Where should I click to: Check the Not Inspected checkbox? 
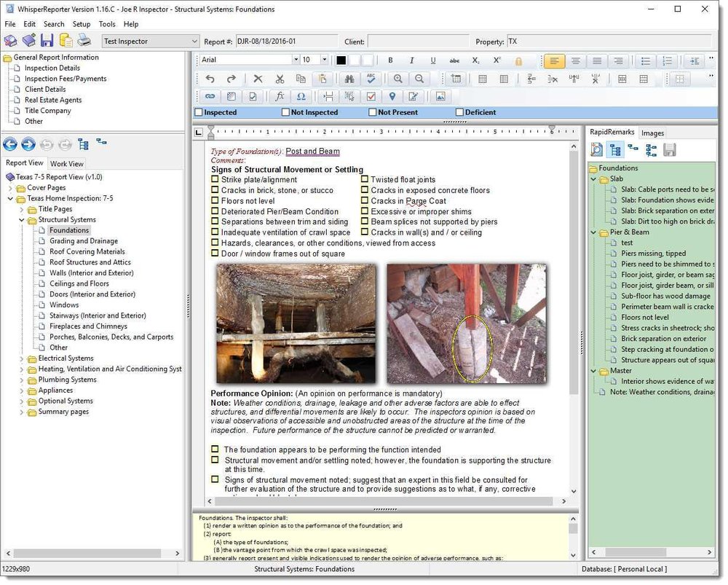tap(285, 112)
